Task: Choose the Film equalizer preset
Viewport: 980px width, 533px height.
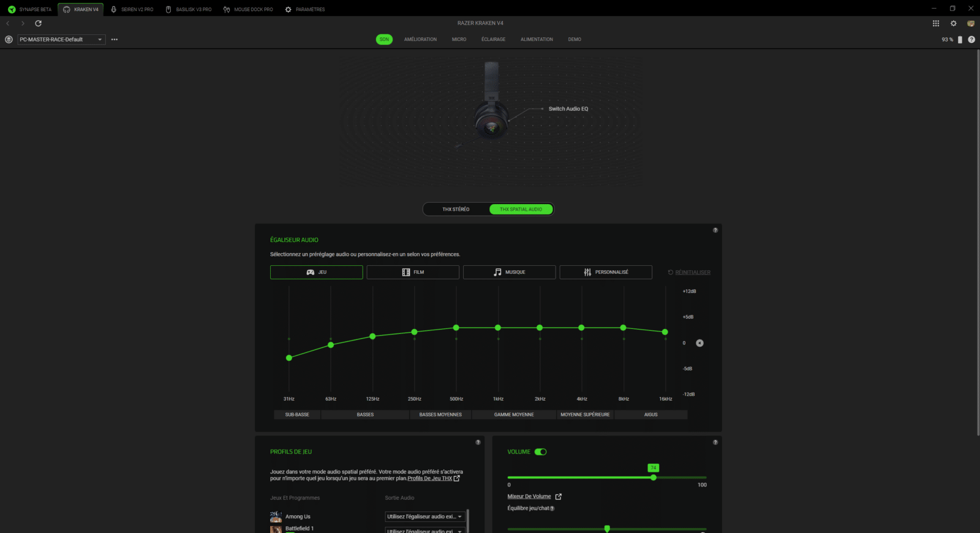Action: tap(413, 272)
